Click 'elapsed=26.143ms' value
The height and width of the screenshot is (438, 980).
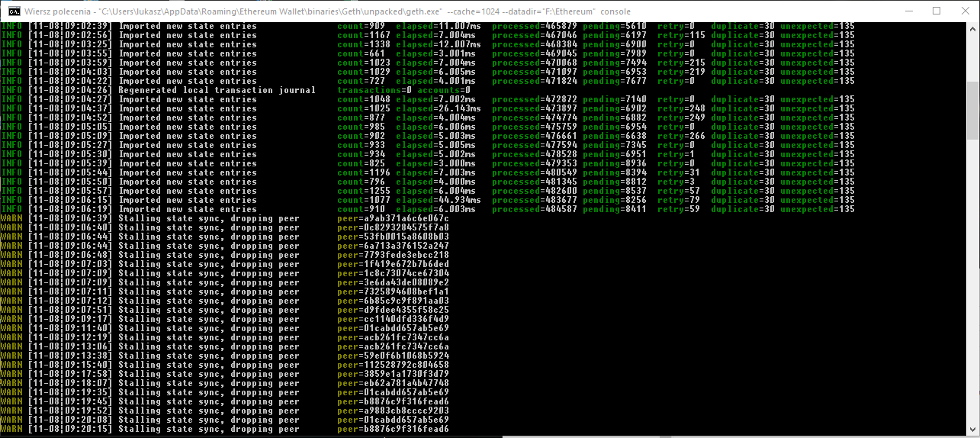(439, 108)
